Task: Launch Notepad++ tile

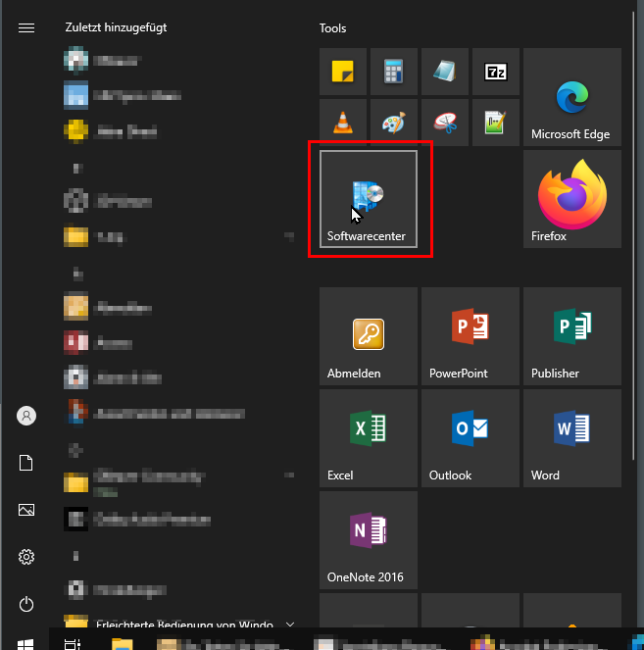Action: pos(496,123)
